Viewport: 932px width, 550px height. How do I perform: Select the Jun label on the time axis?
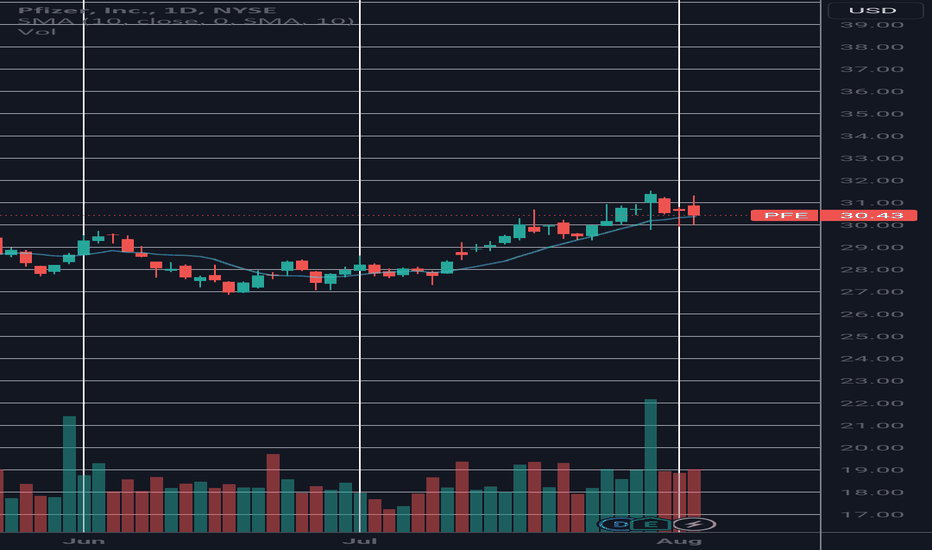pos(84,541)
